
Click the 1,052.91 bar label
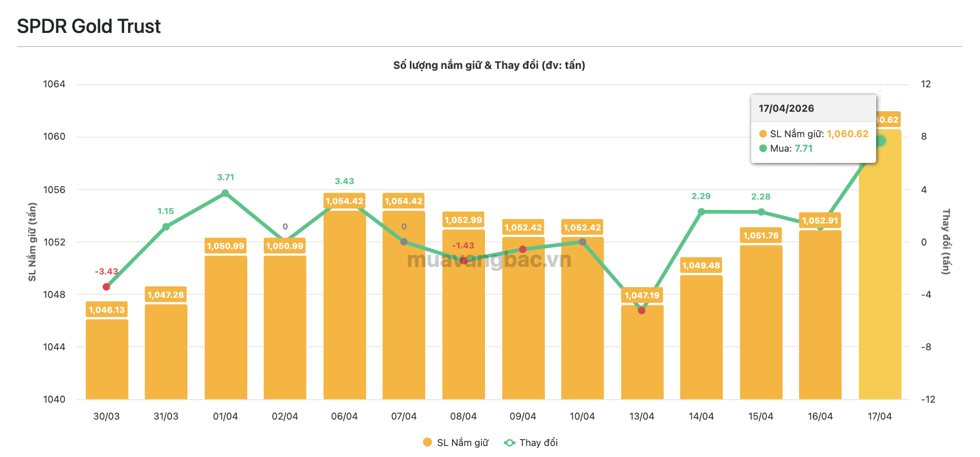[x=820, y=221]
